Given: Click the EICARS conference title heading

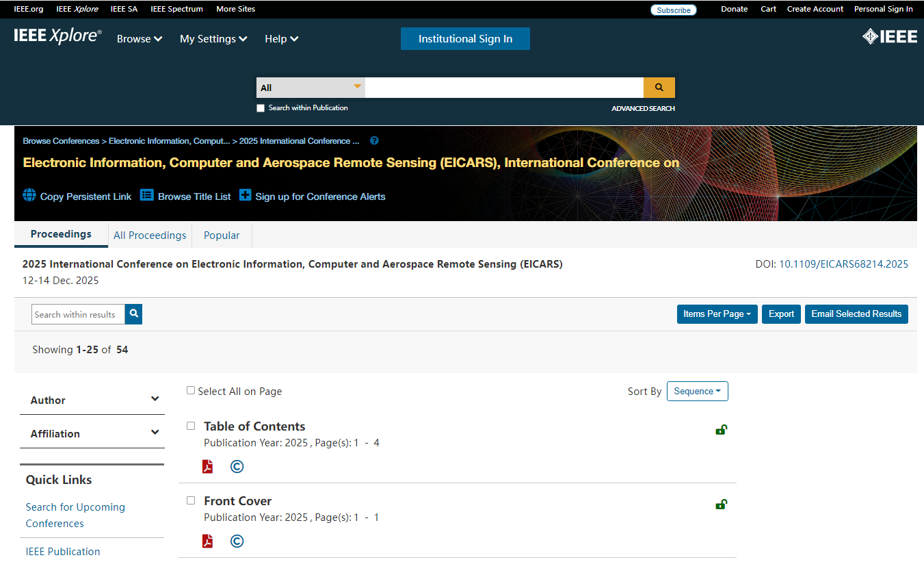Looking at the screenshot, I should click(351, 162).
